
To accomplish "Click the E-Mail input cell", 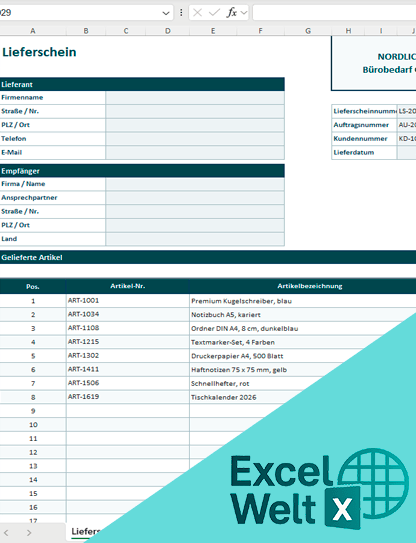I will click(x=195, y=153).
